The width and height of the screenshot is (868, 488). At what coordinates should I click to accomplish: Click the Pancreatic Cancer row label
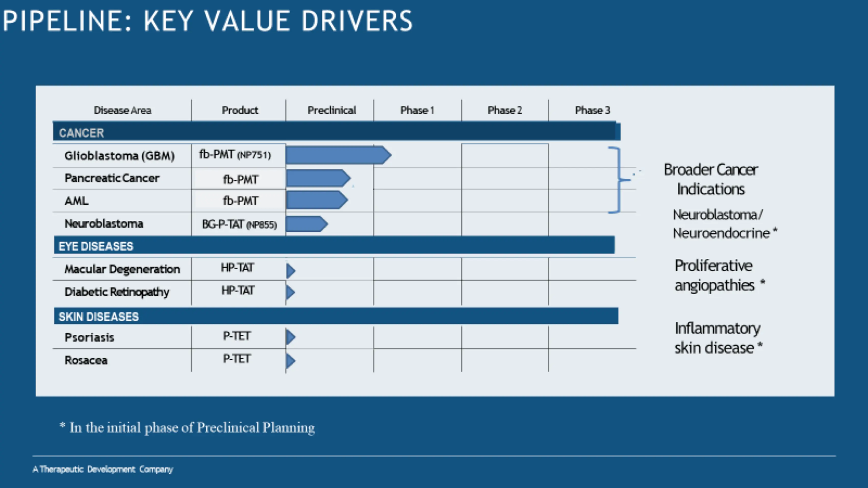(112, 178)
